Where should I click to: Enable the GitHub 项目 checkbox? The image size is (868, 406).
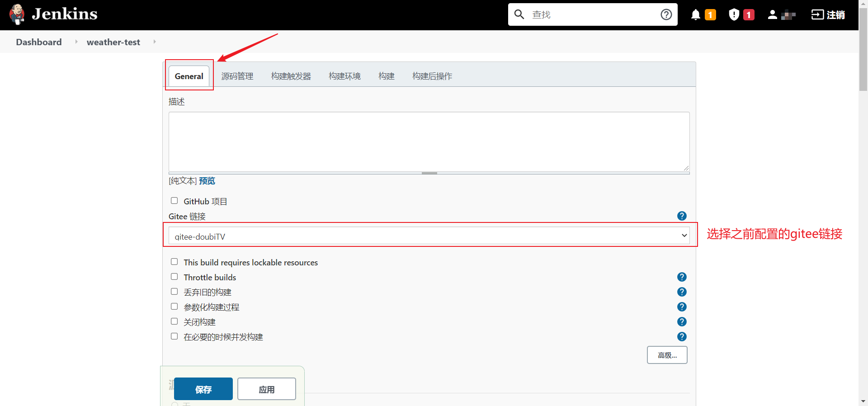[x=174, y=201]
